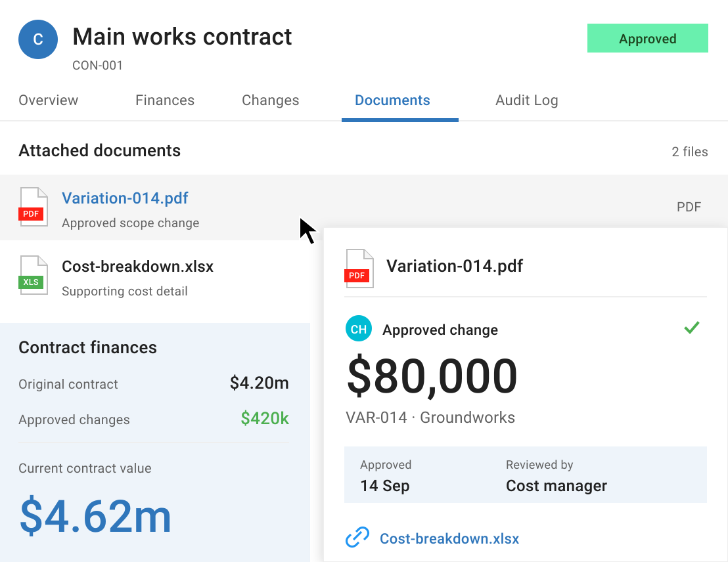Click the PDF icon in the preview popup header
Image resolution: width=728 pixels, height=562 pixels.
tap(359, 269)
